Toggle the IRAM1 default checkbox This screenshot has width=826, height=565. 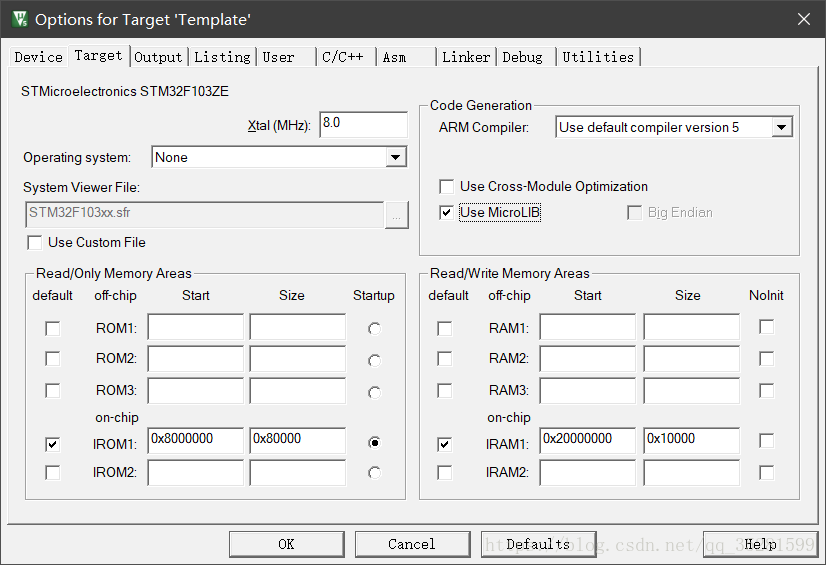coord(445,444)
